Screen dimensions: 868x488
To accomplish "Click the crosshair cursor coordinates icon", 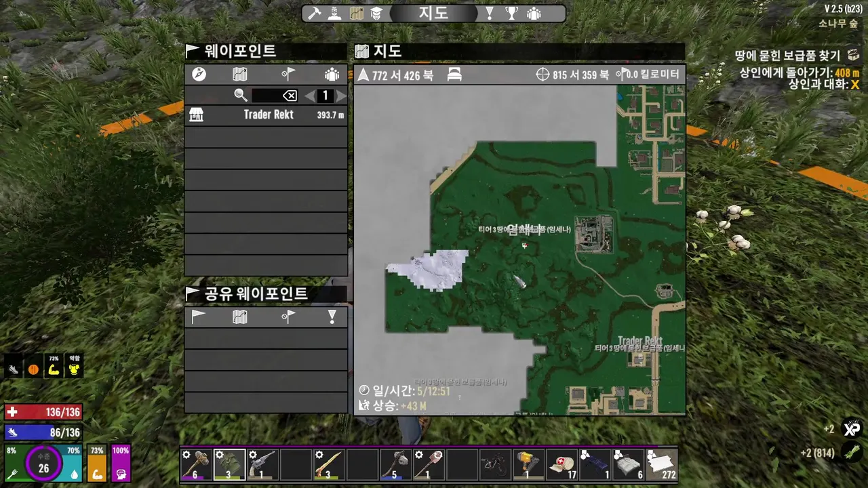I will tap(542, 75).
